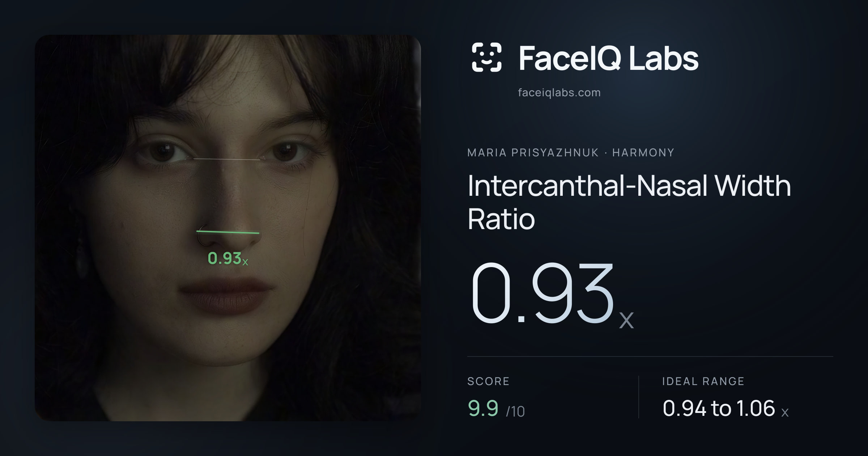This screenshot has width=868, height=456.
Task: Select the SCORE label
Action: [488, 381]
